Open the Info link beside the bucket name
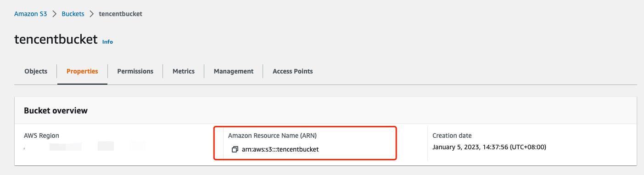The height and width of the screenshot is (175, 644). pyautogui.click(x=107, y=42)
